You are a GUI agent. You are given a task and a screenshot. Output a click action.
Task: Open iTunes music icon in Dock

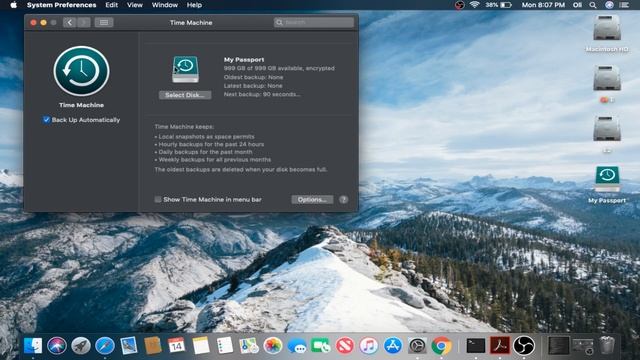coord(369,346)
